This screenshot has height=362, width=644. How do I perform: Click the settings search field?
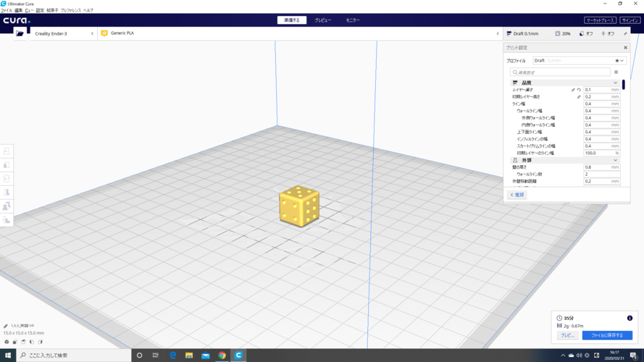tap(560, 72)
